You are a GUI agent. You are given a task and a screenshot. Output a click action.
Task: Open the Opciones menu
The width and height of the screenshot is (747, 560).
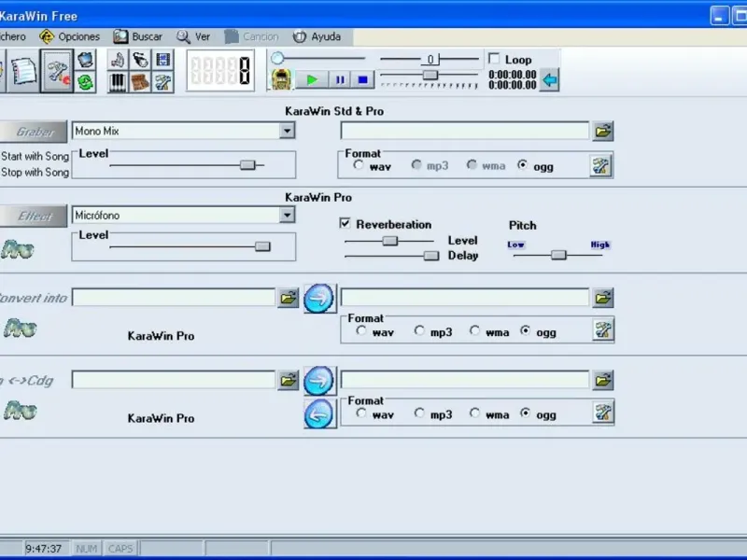click(x=69, y=36)
